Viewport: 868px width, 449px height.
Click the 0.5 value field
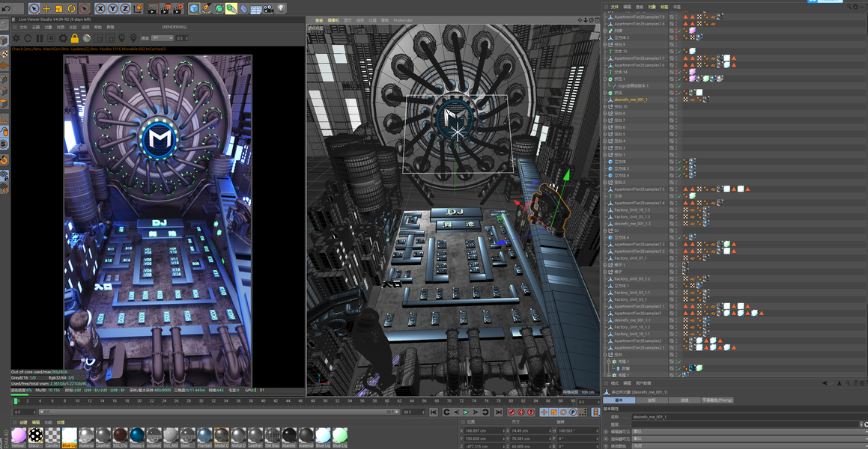point(181,38)
